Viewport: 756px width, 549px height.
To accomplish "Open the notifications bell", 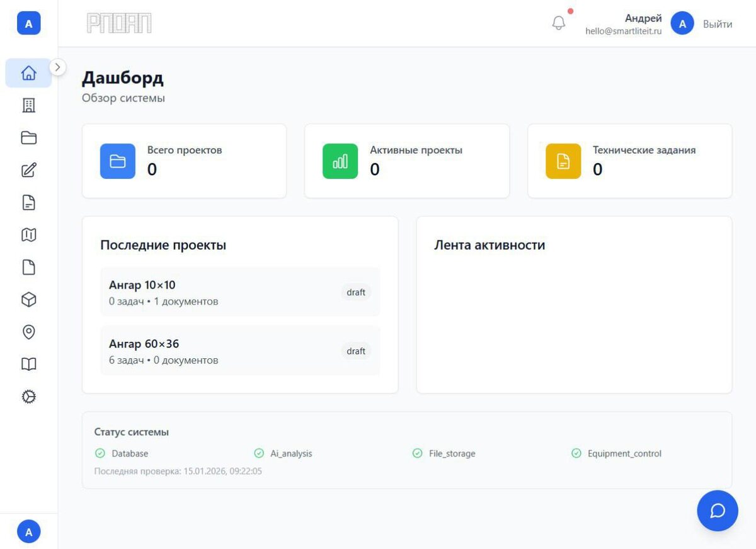I will (x=559, y=23).
